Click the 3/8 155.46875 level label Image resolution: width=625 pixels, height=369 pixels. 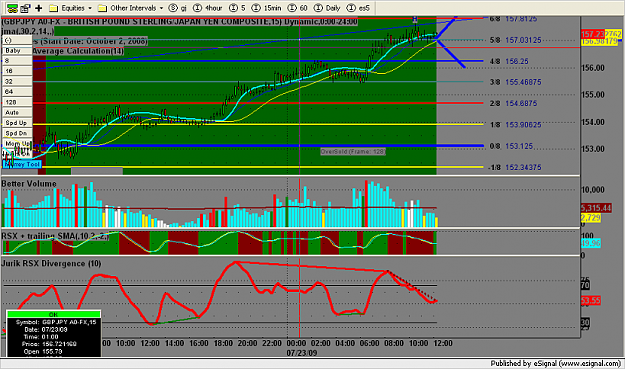515,82
